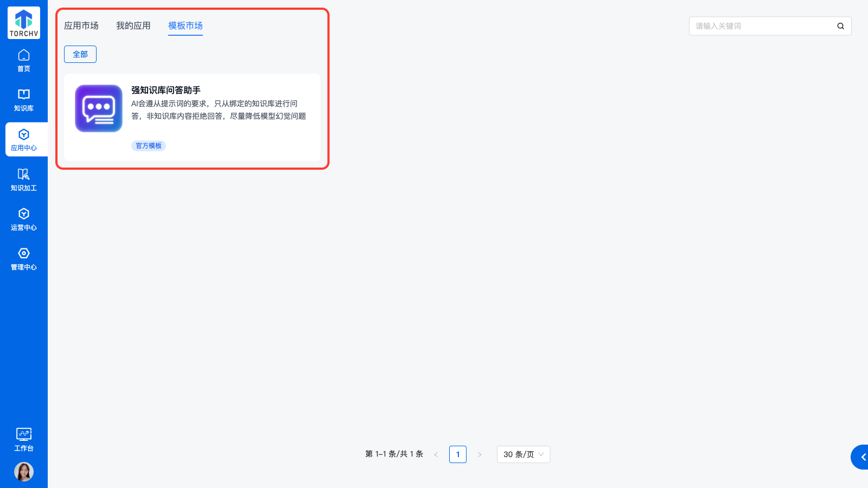Screen dimensions: 868x488
Task: Focus the 请输入关键词 search field
Action: coord(762,26)
